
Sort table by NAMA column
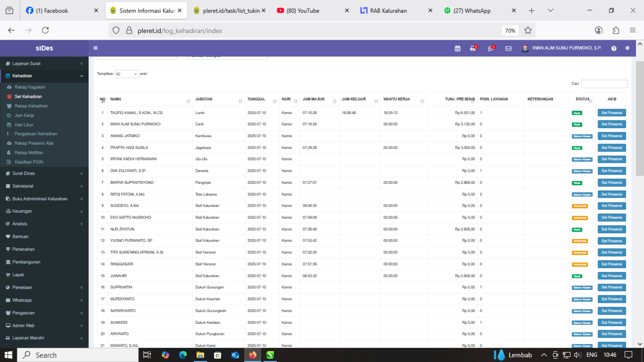150,99
